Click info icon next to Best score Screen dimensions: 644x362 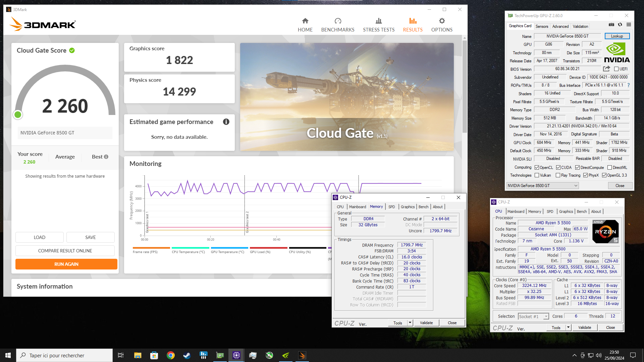click(x=106, y=157)
